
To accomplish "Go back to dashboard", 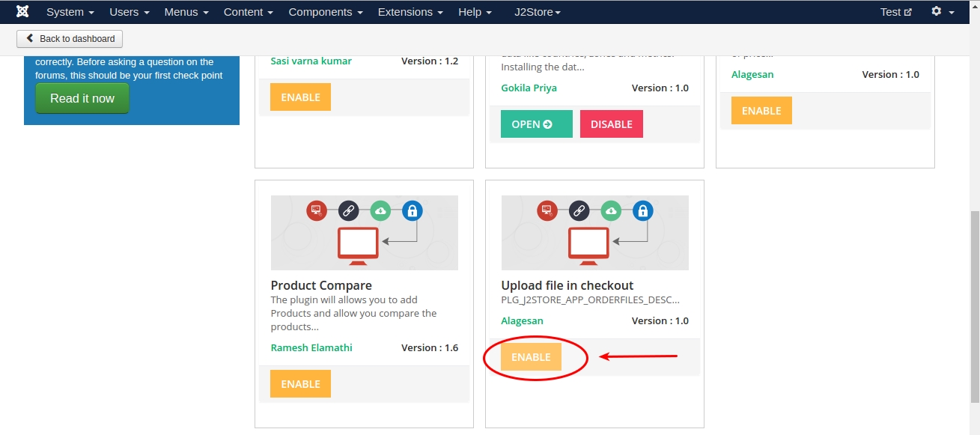I will (70, 39).
